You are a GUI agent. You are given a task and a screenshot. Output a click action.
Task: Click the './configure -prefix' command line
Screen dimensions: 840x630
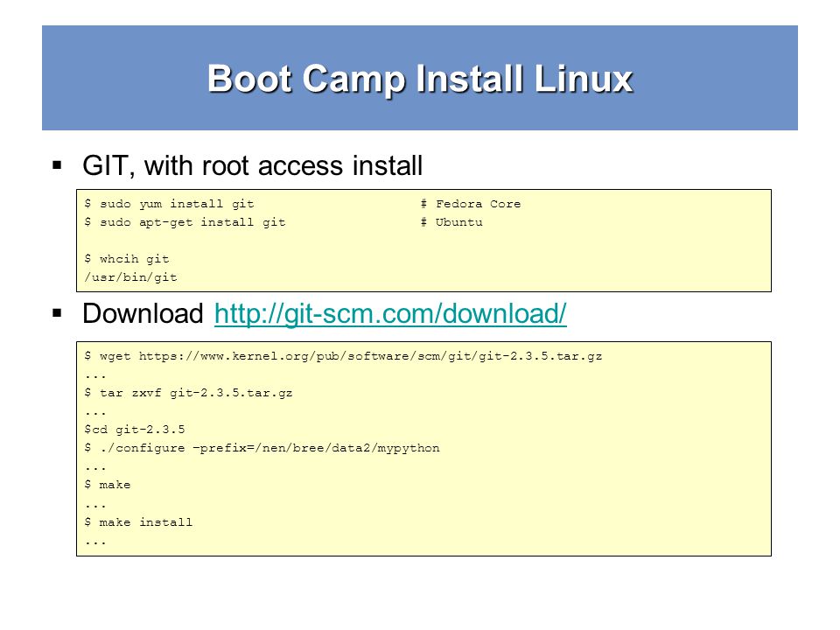pyautogui.click(x=262, y=448)
